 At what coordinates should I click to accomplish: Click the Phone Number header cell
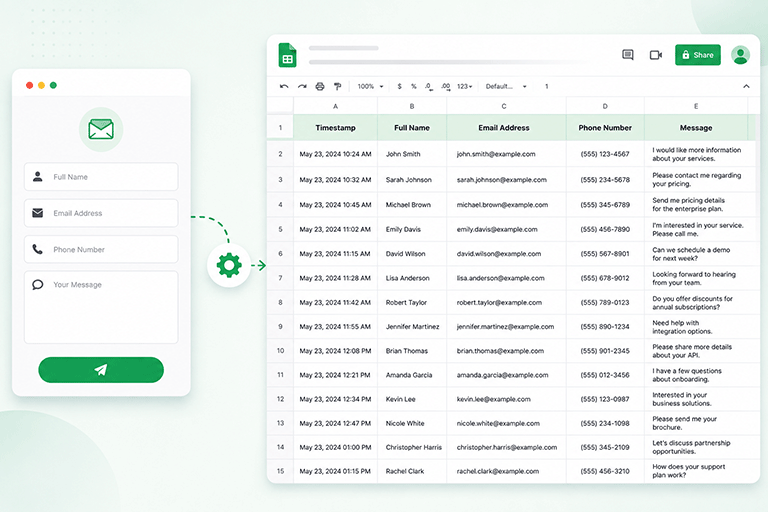pyautogui.click(x=605, y=127)
